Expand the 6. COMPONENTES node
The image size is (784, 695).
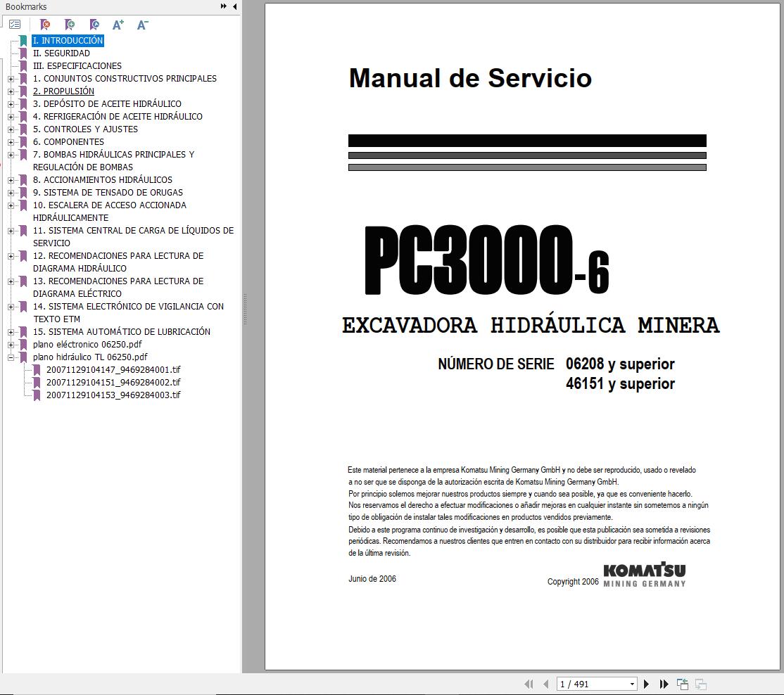(11, 142)
